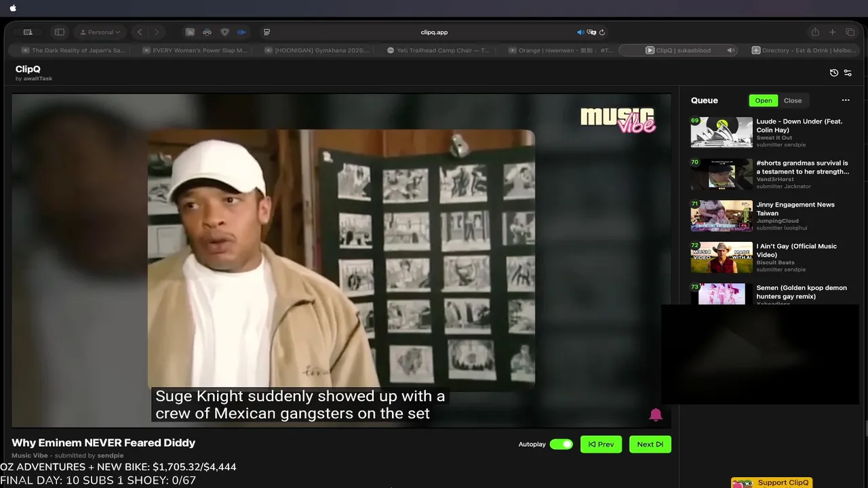The height and width of the screenshot is (488, 868).
Task: Click the Sweat It Out channel name
Action: pos(774,138)
